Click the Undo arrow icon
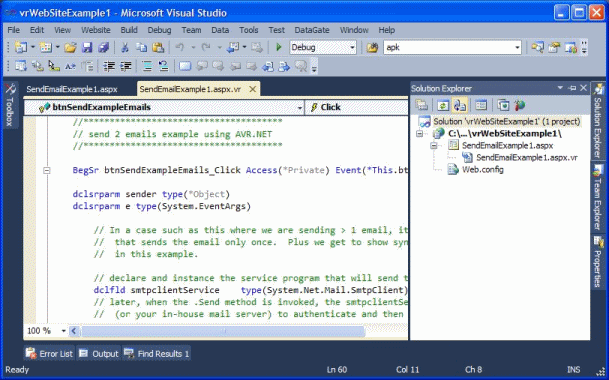 click(x=180, y=47)
